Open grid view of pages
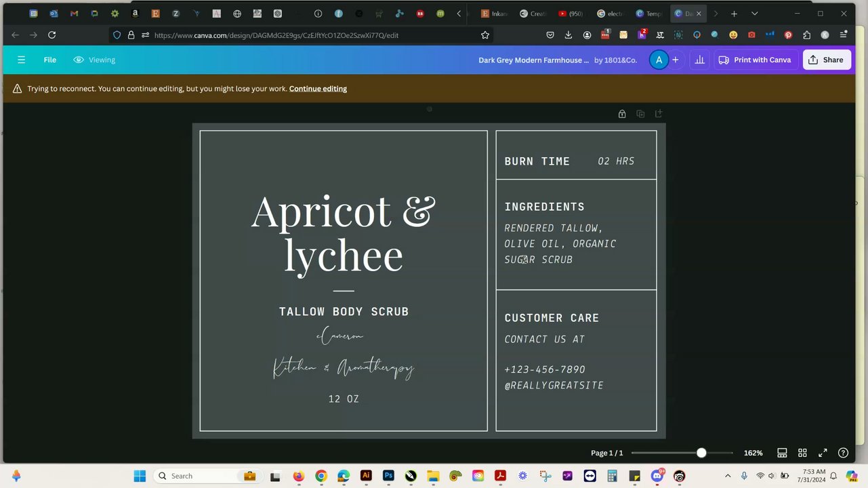The height and width of the screenshot is (488, 868). 802,453
